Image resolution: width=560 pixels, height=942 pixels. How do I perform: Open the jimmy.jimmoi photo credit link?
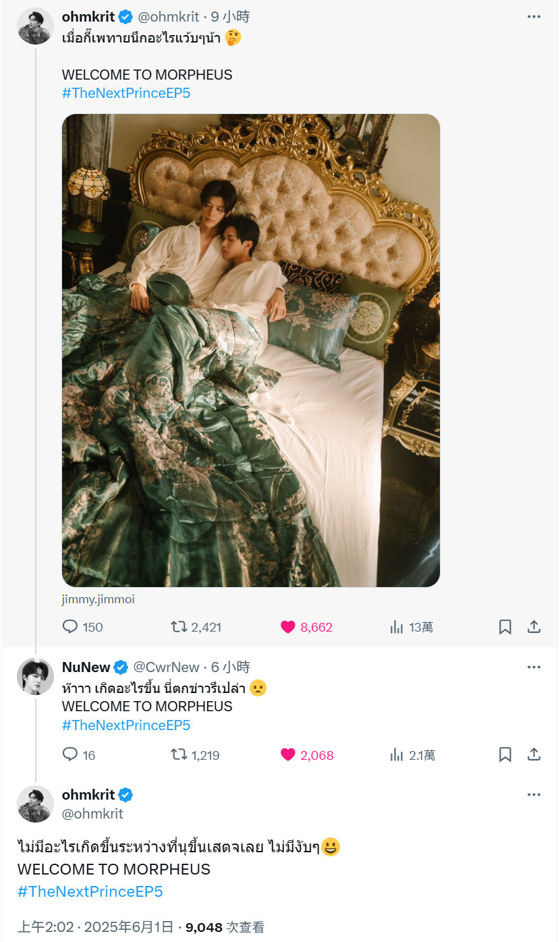(x=99, y=599)
